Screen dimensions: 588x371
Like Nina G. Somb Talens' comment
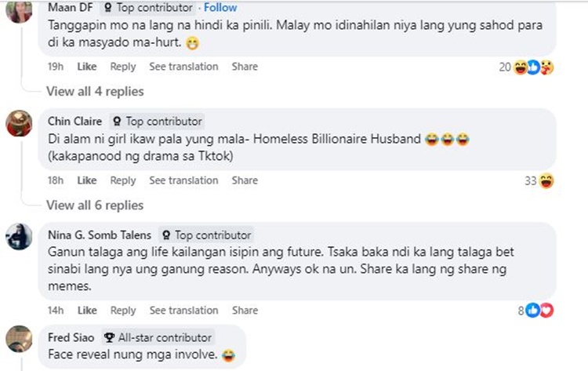[x=87, y=311]
